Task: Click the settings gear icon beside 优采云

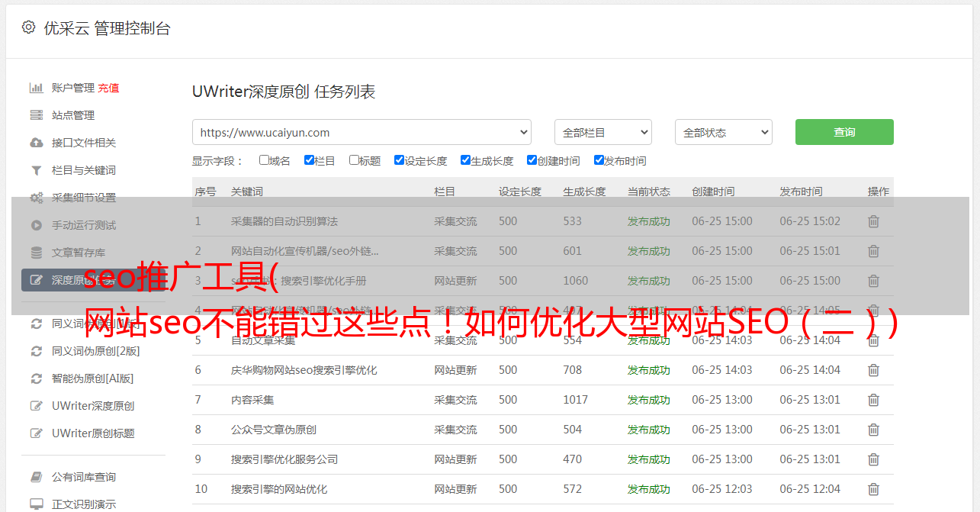Action: click(x=28, y=27)
